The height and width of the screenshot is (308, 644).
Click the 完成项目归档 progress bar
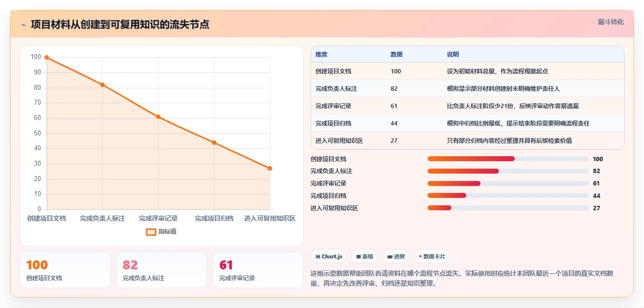tap(508, 195)
